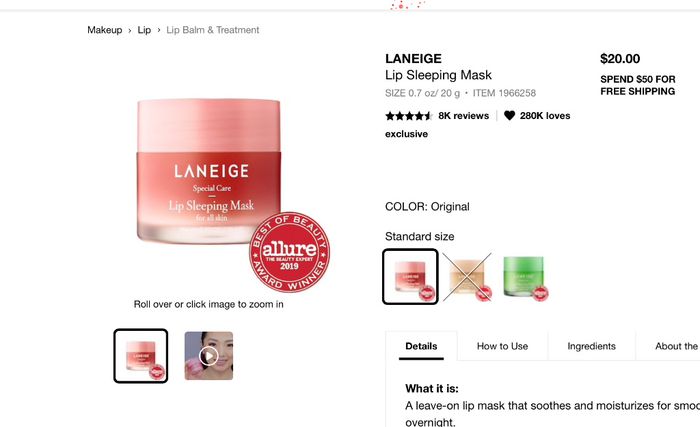
Task: Open the 8K reviews link
Action: click(463, 116)
